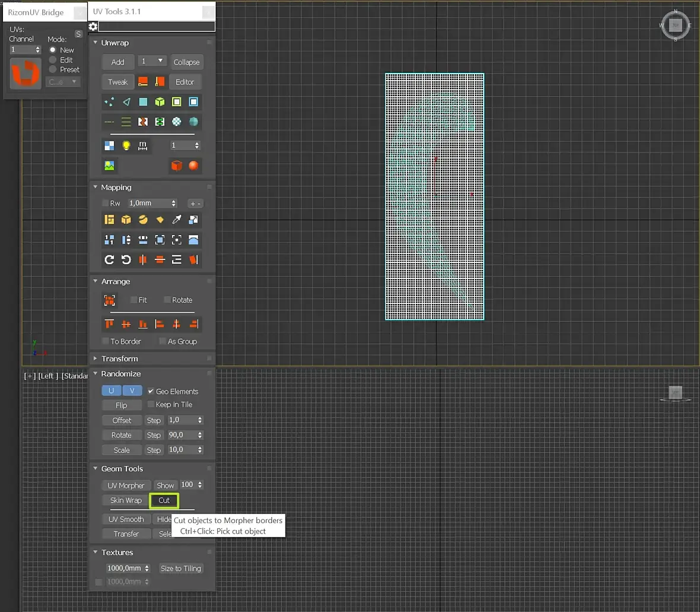Screen dimensions: 700x612
Task: Disable the Geo Elements checkbox
Action: click(151, 391)
